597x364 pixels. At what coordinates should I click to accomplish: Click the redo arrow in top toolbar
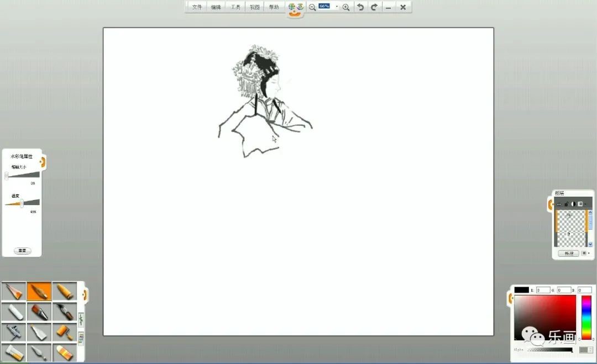pyautogui.click(x=374, y=7)
